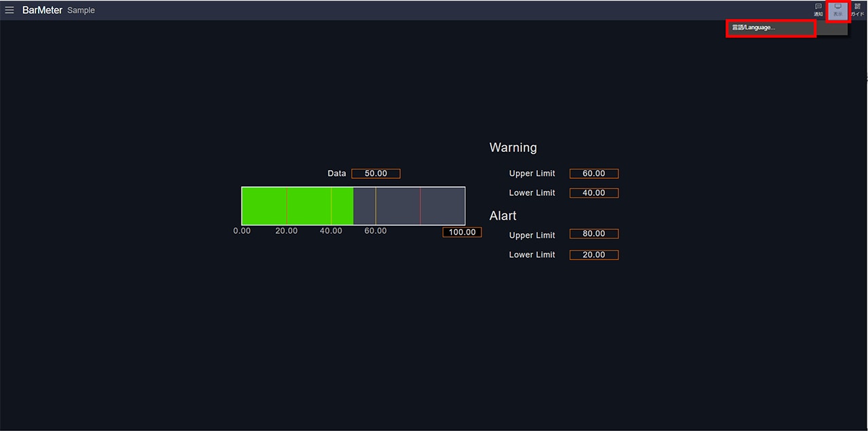868x431 pixels.
Task: Click the 0.00 scale label under bar
Action: pos(241,231)
